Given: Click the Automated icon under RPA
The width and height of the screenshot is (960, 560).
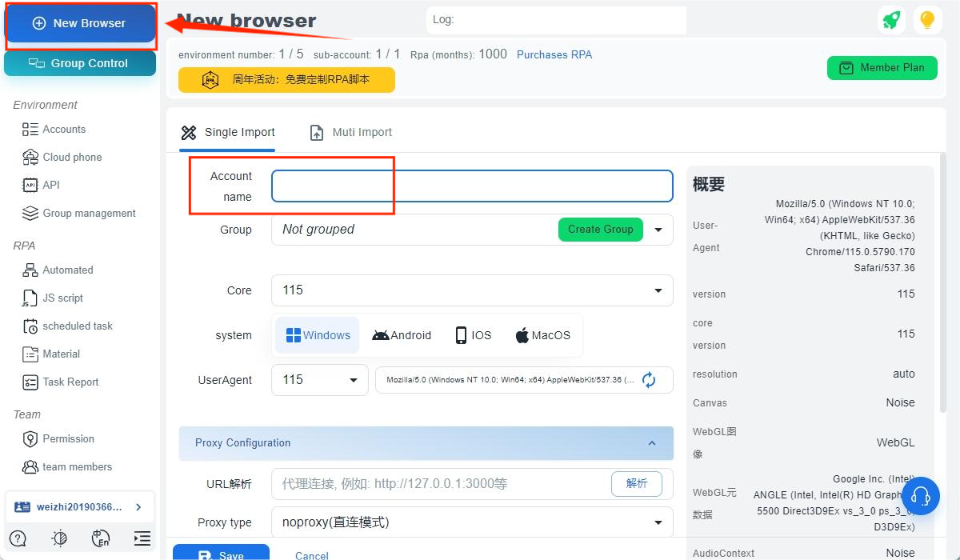Looking at the screenshot, I should point(30,270).
